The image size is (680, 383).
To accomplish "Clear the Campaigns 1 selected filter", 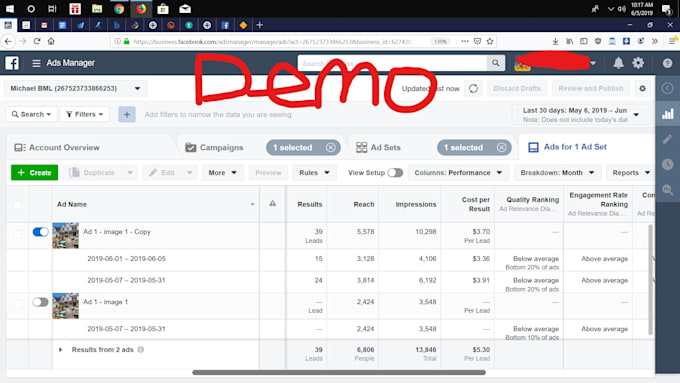I will pos(330,147).
